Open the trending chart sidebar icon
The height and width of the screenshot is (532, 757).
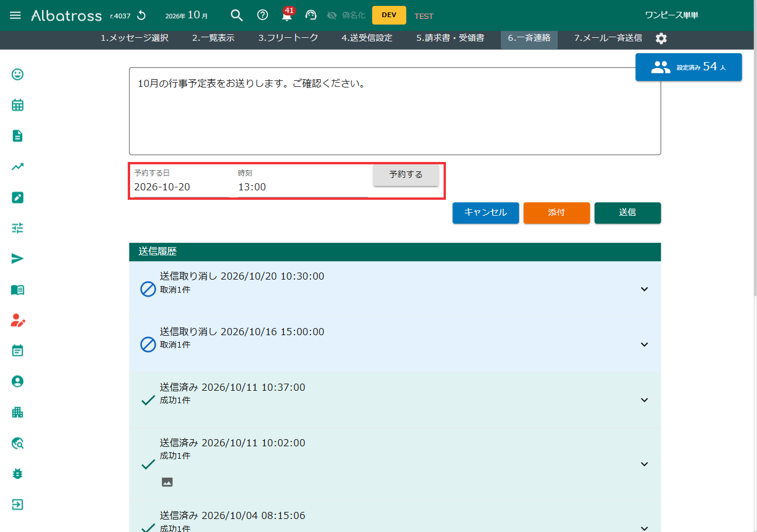[x=18, y=167]
